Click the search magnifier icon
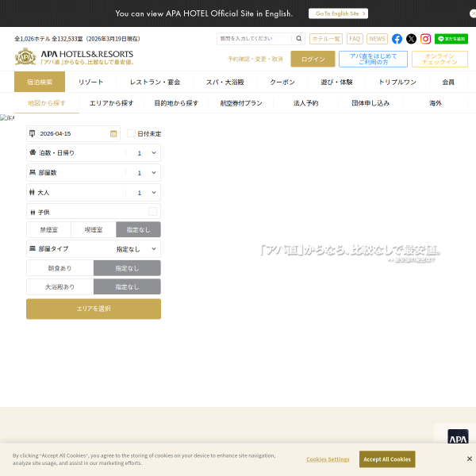 [x=299, y=39]
